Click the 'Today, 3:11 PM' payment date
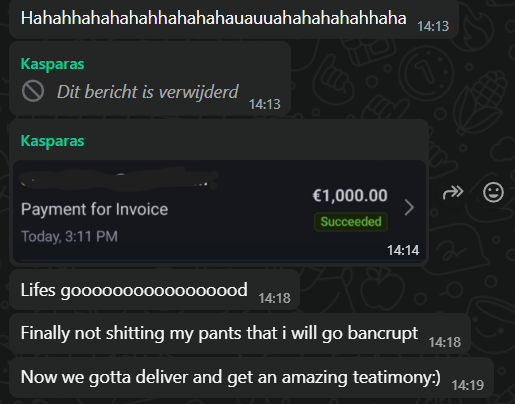Screen dimensions: 515x404 [69, 236]
